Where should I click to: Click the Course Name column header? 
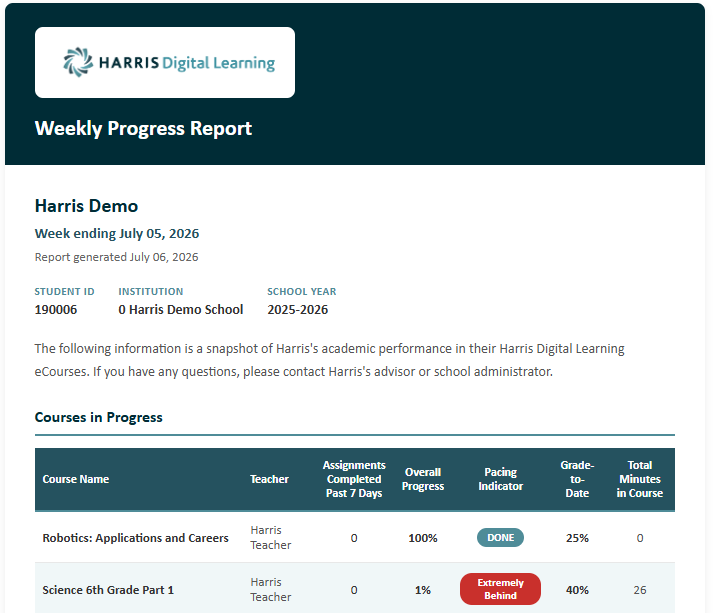tap(76, 479)
